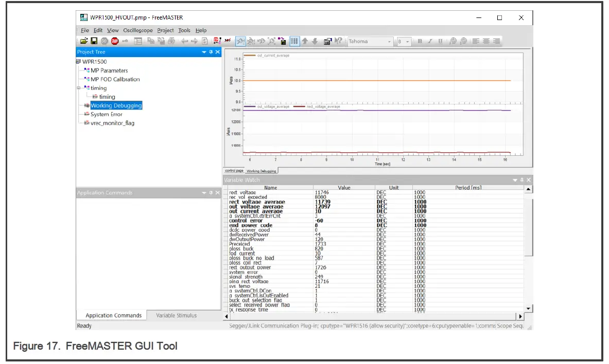Click the context Help arrow icon
The width and height of the screenshot is (609, 364).
tap(338, 41)
